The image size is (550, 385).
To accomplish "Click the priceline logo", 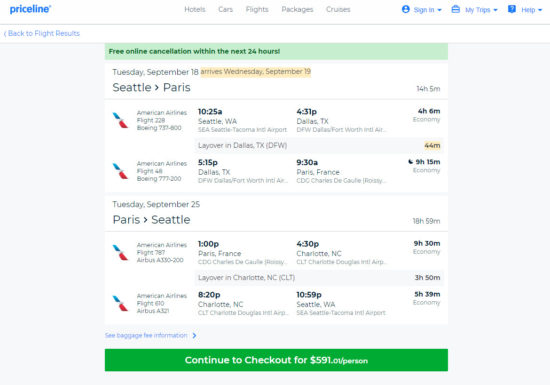I will pos(30,9).
